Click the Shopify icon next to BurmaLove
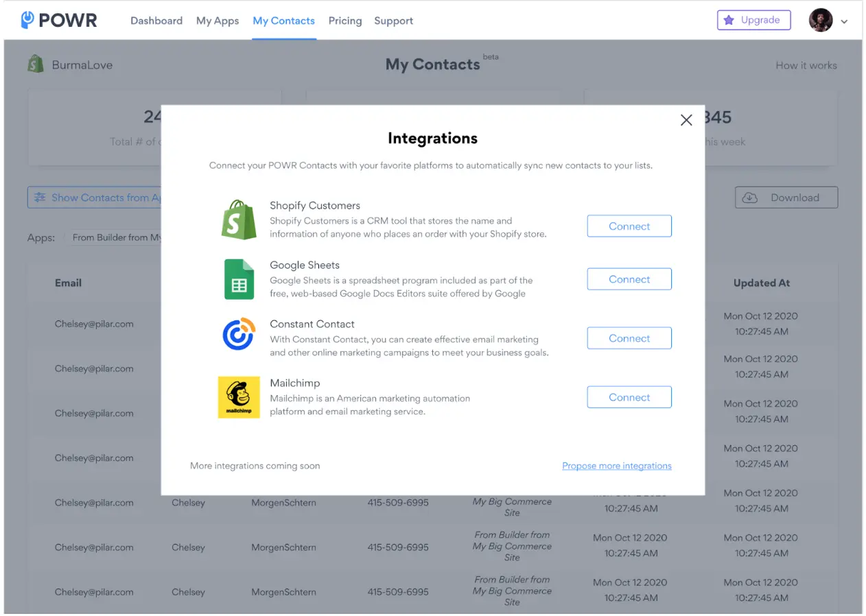The width and height of the screenshot is (866, 616). click(36, 64)
